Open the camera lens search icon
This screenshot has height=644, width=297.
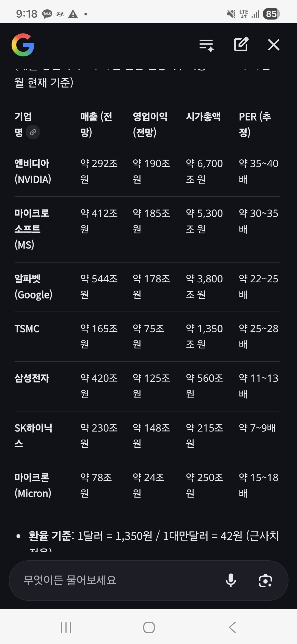(x=265, y=581)
